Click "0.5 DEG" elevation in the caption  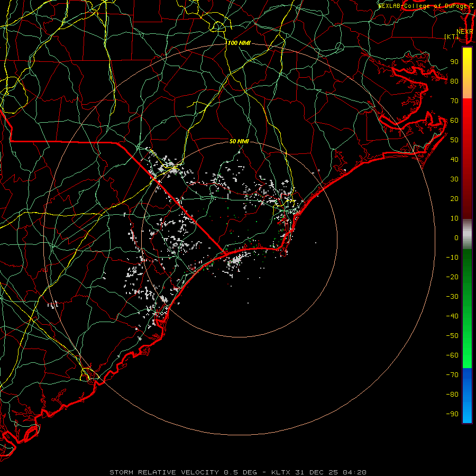[x=241, y=472]
